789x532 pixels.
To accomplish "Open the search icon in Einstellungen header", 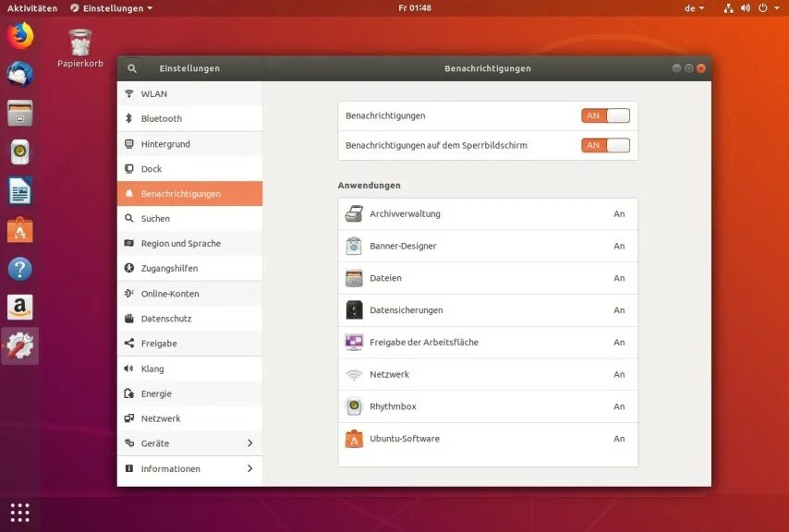I will pos(132,68).
